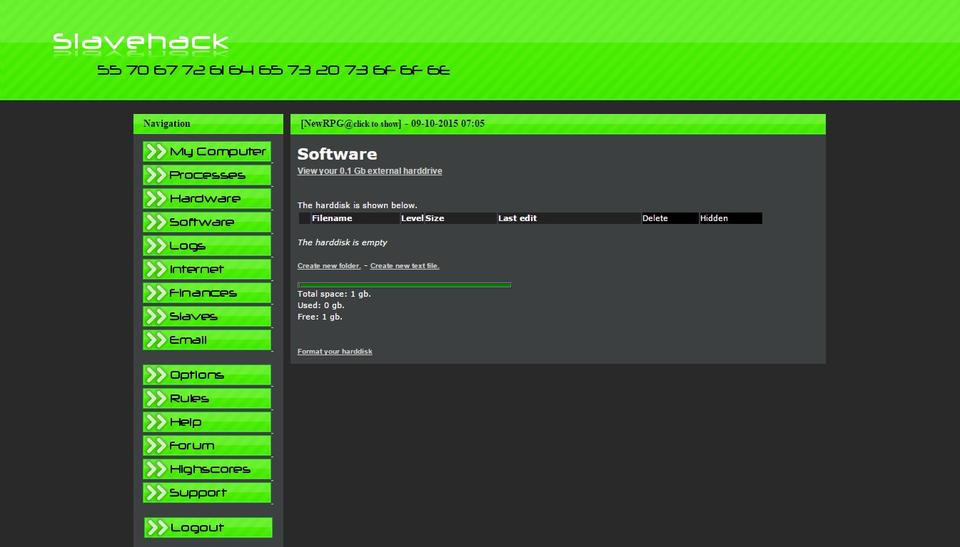Screen dimensions: 960x547
Task: Click the arrow icon beside Hardware
Action: tap(155, 199)
